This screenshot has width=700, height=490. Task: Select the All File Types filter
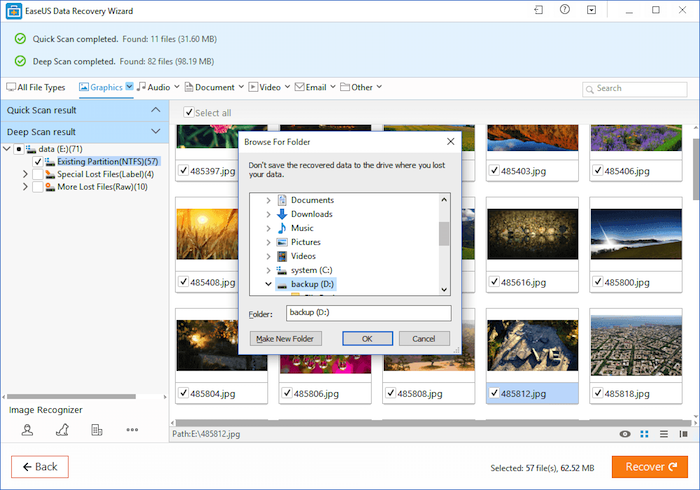coord(36,87)
